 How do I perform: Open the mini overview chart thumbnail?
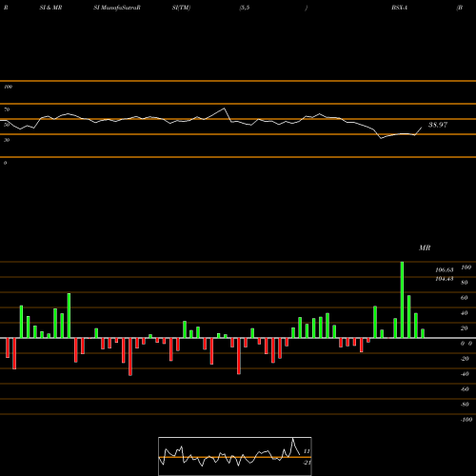point(235,456)
